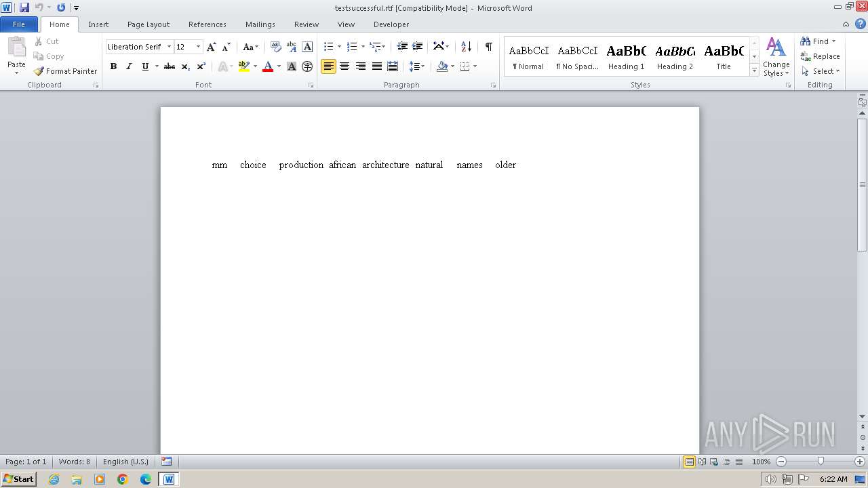
Task: Apply the Title style
Action: click(724, 56)
